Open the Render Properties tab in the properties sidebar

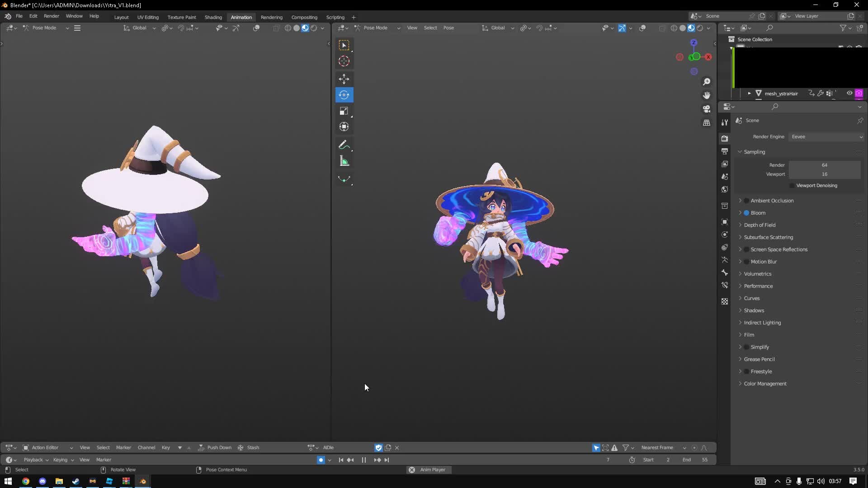[725, 138]
